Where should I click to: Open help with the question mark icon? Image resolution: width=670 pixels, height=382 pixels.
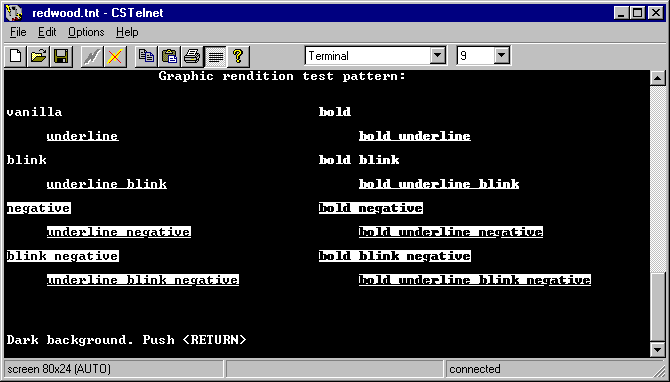tap(238, 56)
